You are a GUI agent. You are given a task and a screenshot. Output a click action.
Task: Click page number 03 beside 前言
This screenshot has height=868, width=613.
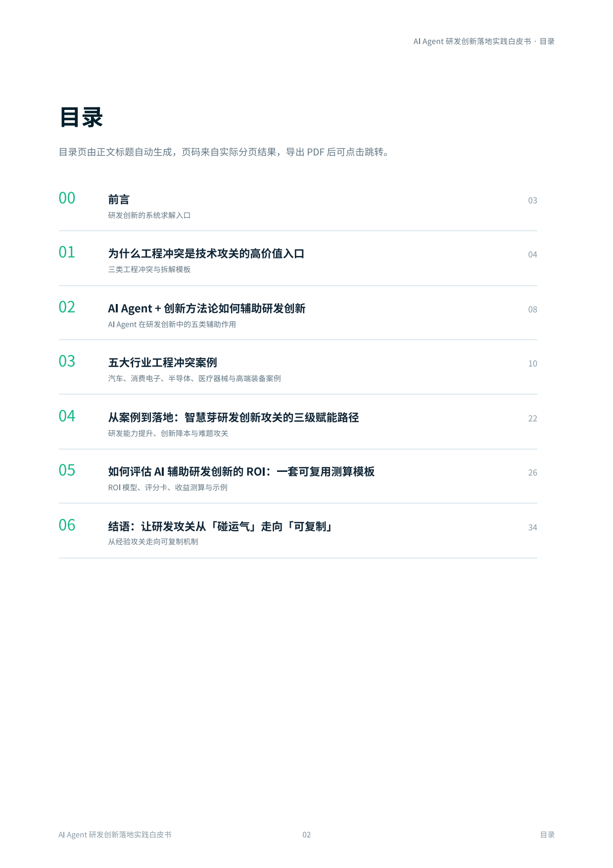coord(532,201)
